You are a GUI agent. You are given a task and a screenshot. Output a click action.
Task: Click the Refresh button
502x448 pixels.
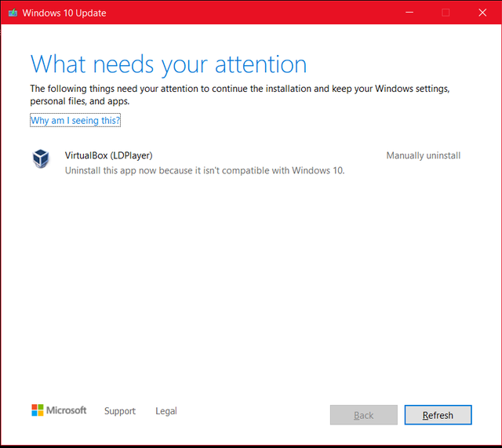coord(438,415)
